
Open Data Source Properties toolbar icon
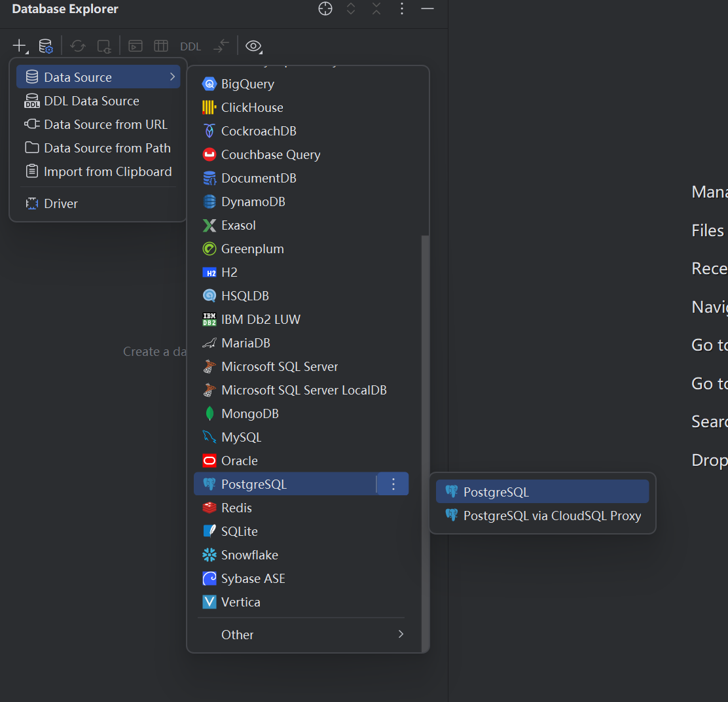46,46
